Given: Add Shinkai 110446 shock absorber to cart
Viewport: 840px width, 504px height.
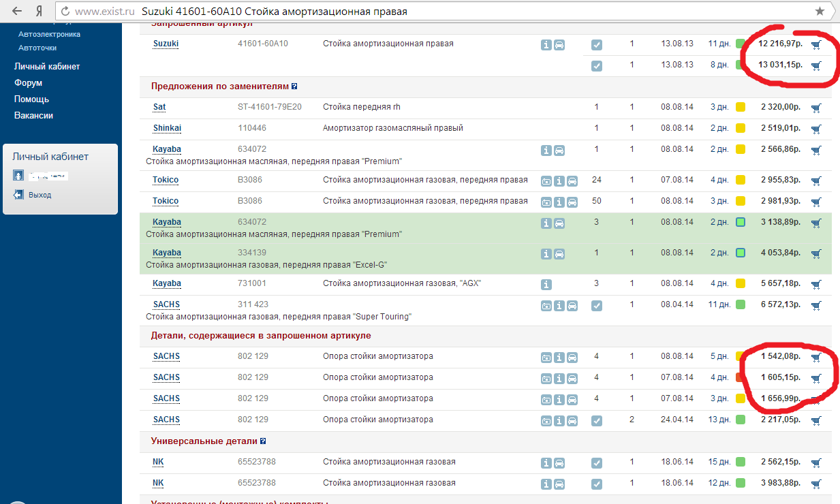Looking at the screenshot, I should [x=816, y=129].
